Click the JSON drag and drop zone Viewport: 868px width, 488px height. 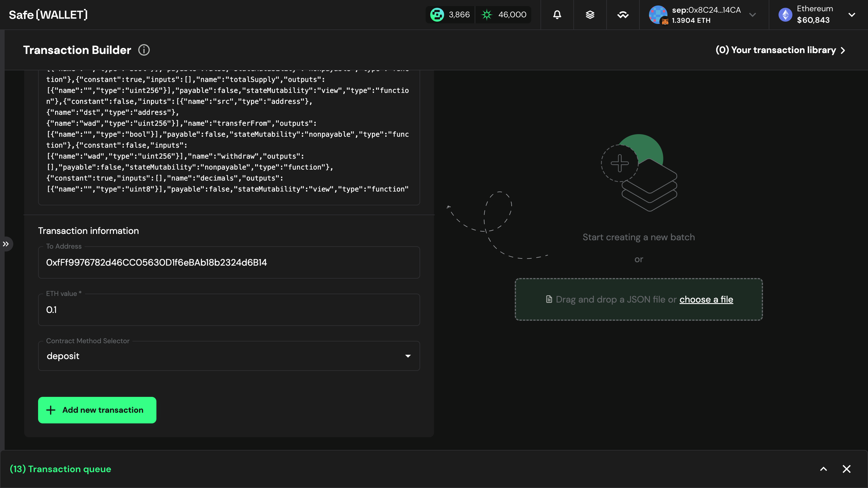639,299
